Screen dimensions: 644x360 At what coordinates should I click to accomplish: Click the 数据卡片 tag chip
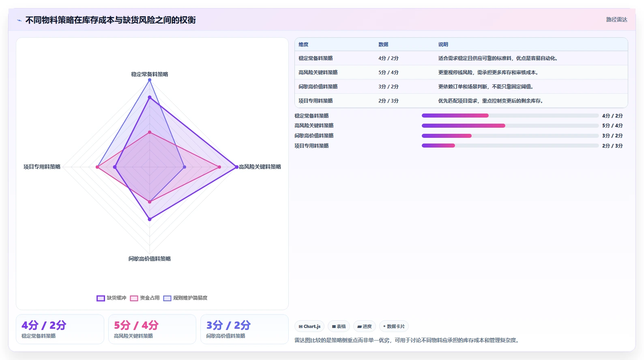click(394, 326)
